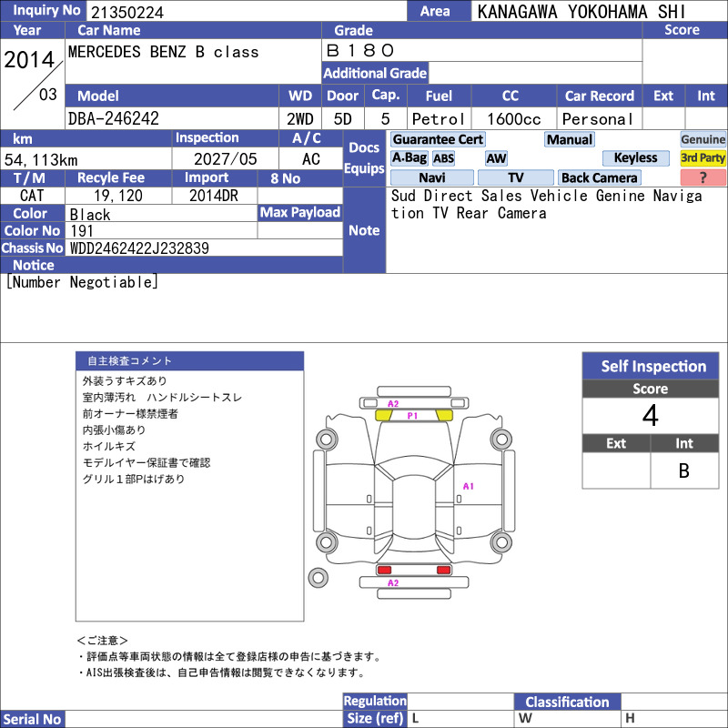Click the mileage value 54,113km

41,160
